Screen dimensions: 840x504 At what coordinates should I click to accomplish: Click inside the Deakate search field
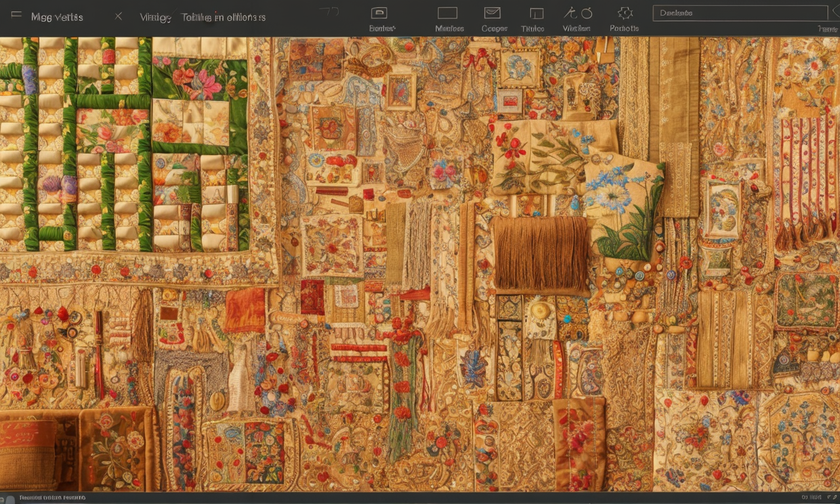point(738,12)
